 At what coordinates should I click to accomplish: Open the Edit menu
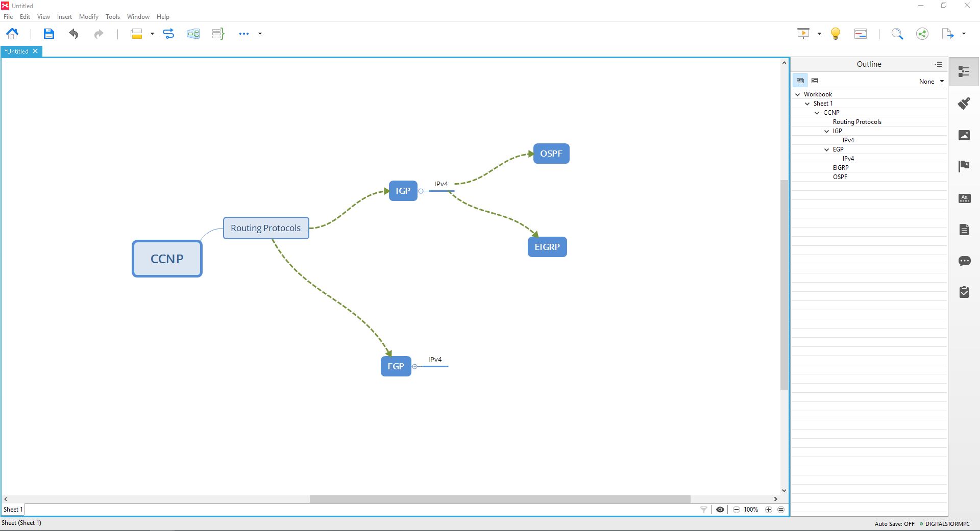click(25, 17)
